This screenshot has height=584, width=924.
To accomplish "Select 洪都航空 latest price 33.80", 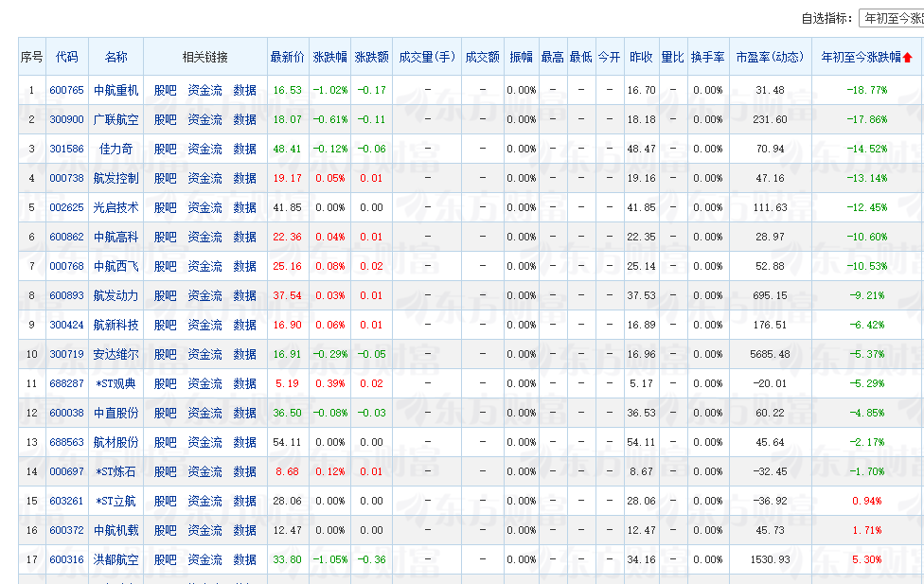I will pyautogui.click(x=287, y=559).
